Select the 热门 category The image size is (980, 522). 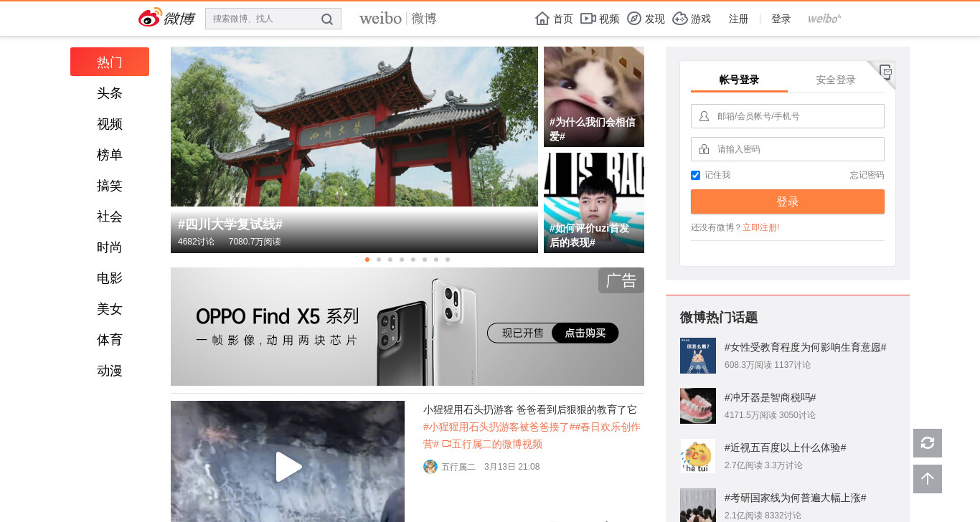pyautogui.click(x=110, y=62)
